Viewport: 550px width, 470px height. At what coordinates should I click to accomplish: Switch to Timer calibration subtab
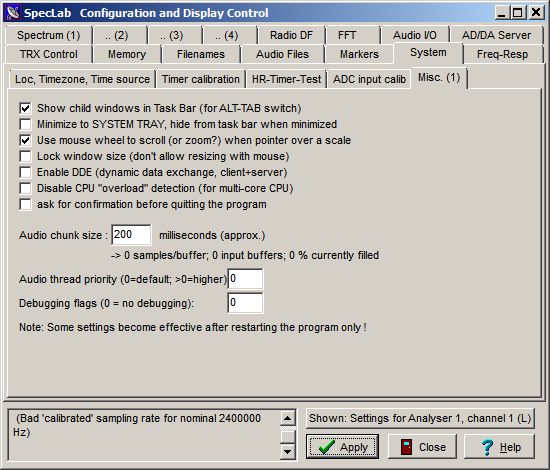click(201, 79)
